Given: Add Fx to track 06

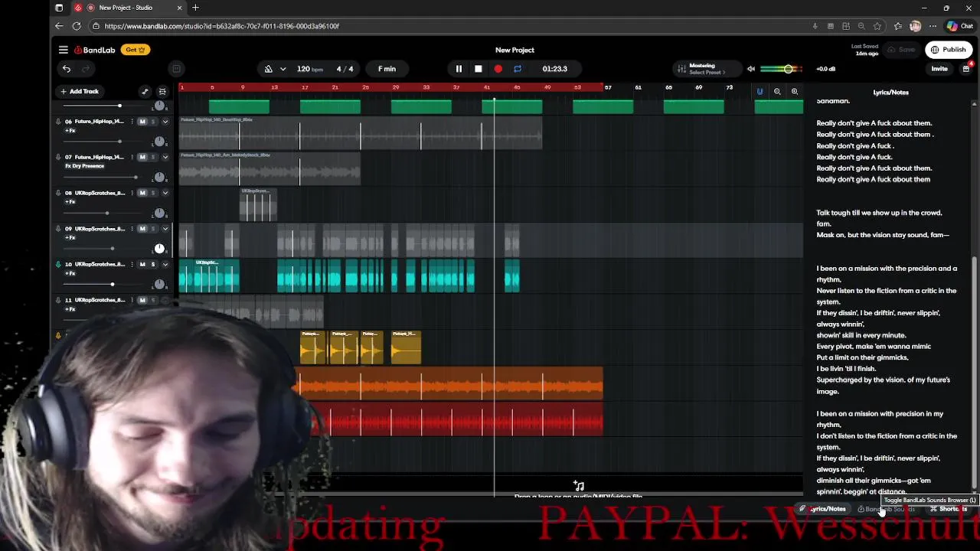Looking at the screenshot, I should (x=70, y=131).
